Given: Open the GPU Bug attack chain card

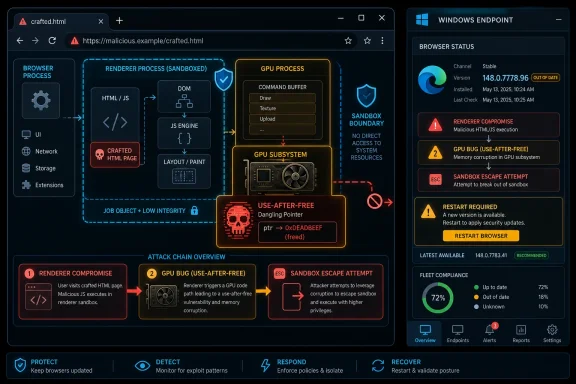Looking at the screenshot, I should point(197,291).
